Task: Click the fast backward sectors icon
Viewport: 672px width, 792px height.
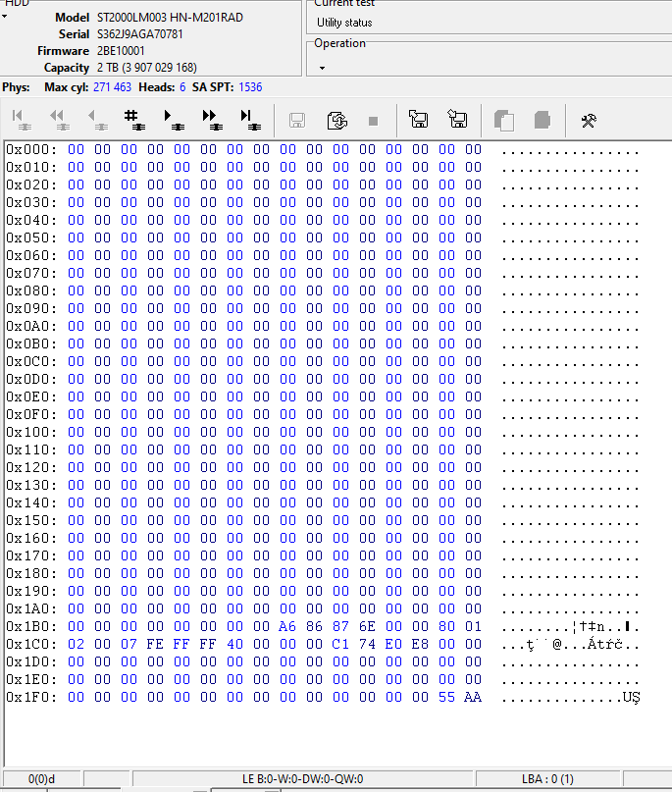Action: [x=58, y=120]
